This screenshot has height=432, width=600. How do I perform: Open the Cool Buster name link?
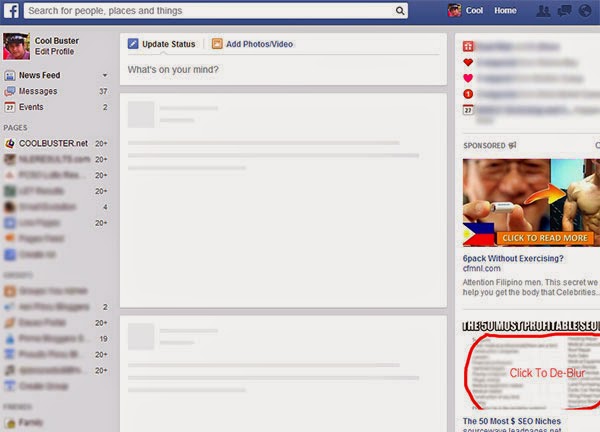[x=57, y=41]
